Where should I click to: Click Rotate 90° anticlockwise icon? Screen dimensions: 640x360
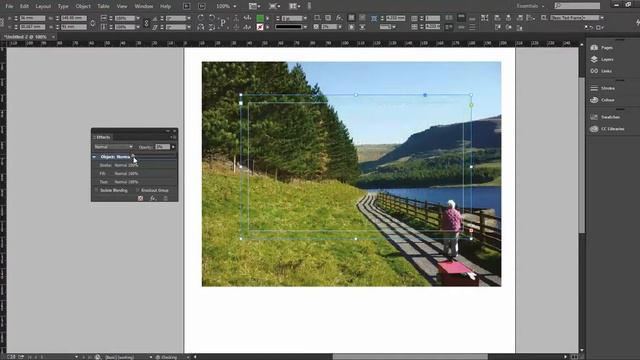click(x=212, y=18)
